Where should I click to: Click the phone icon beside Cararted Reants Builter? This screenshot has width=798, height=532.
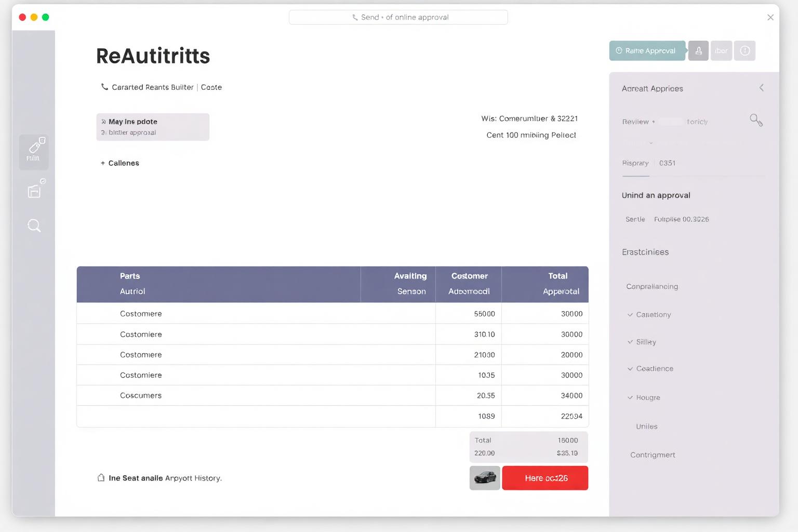(x=104, y=87)
